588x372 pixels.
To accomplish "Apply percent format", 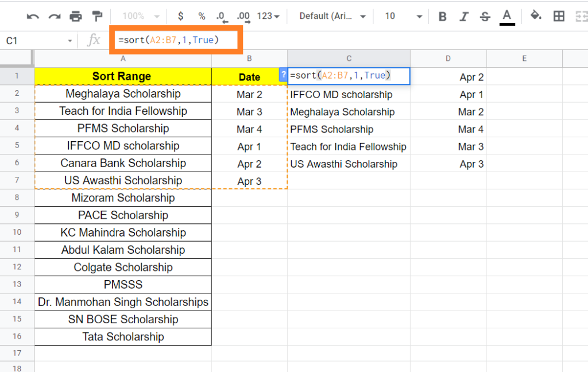I will point(202,16).
